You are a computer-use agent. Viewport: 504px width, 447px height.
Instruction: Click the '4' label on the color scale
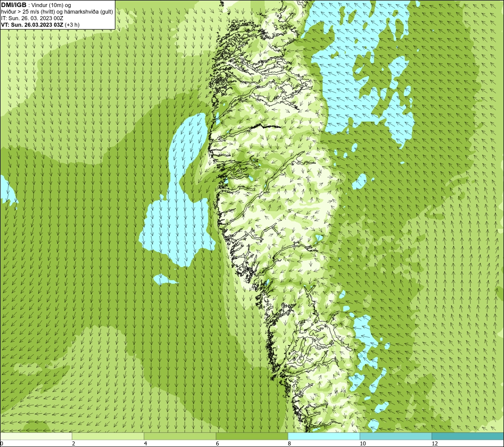pyautogui.click(x=146, y=443)
